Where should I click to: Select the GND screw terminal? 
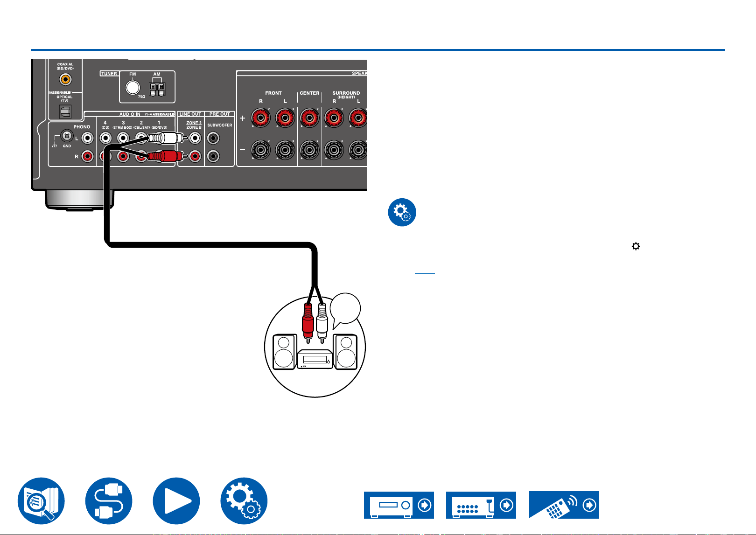click(x=67, y=137)
